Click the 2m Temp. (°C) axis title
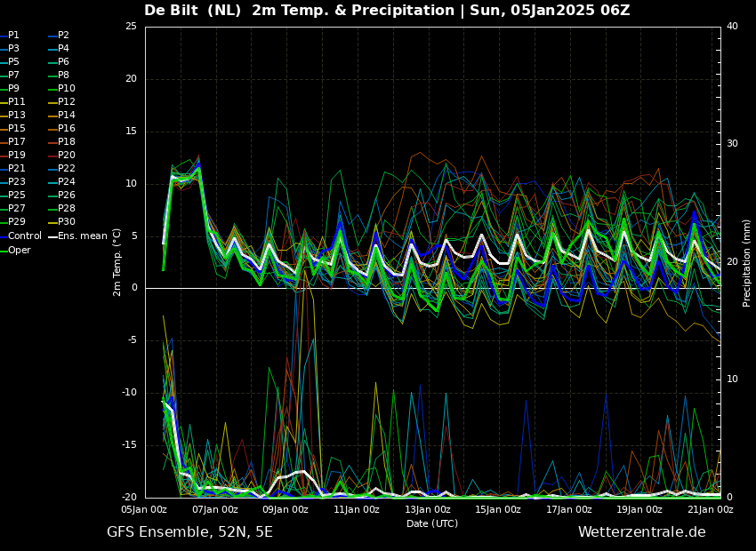The height and width of the screenshot is (551, 756). pos(117,262)
